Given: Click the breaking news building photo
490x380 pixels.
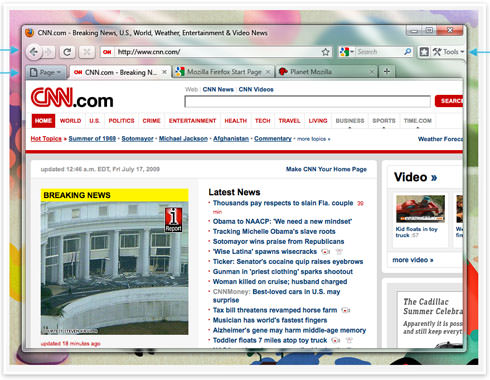Looking at the screenshot, I should [x=114, y=268].
